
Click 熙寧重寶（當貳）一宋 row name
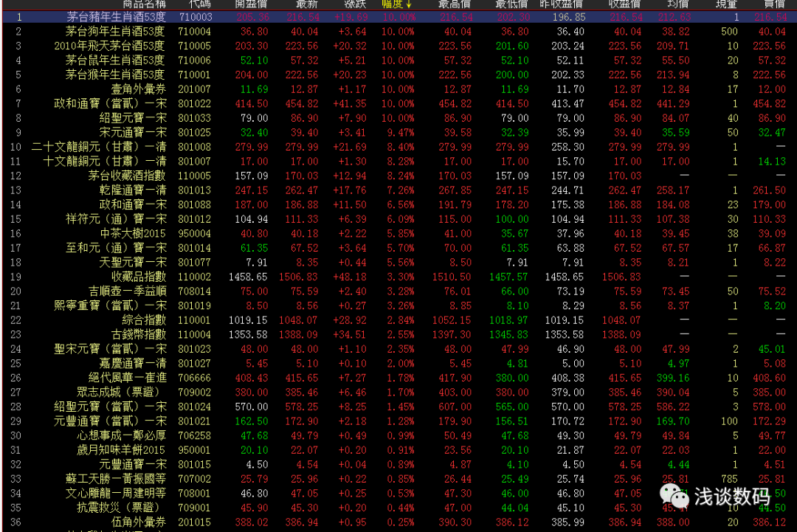point(110,306)
